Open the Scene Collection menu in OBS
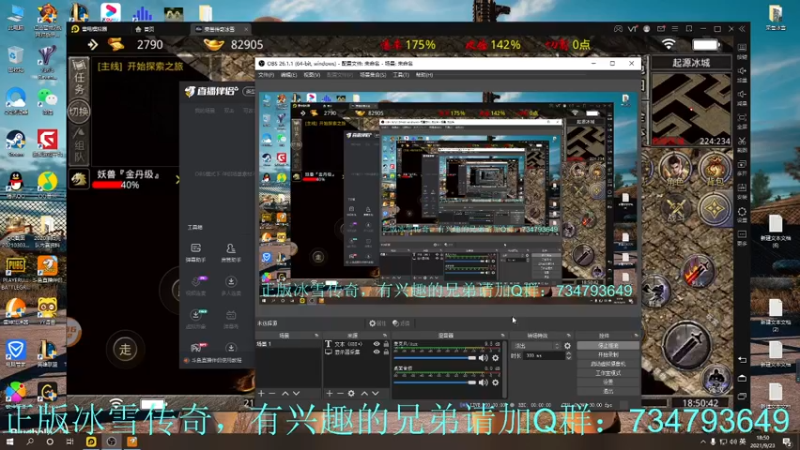800x450 pixels. [372, 75]
